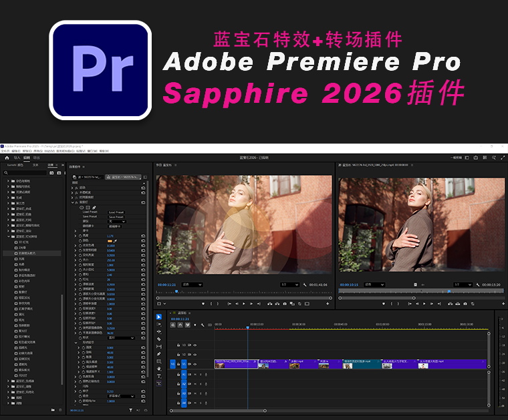Image resolution: width=508 pixels, height=420 pixels.
Task: Open Program monitor 1/2 resolution dropdown
Action: 289,284
